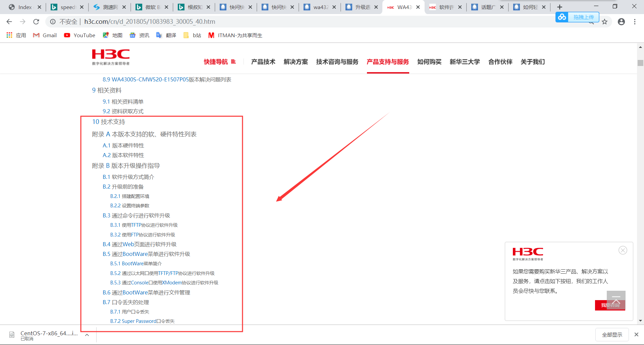The width and height of the screenshot is (644, 345).
Task: Open a new browser tab
Action: 559,7
